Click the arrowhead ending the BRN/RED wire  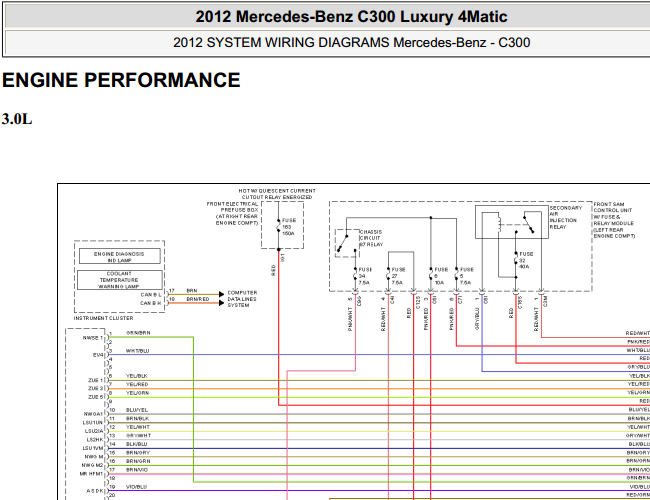click(x=221, y=303)
